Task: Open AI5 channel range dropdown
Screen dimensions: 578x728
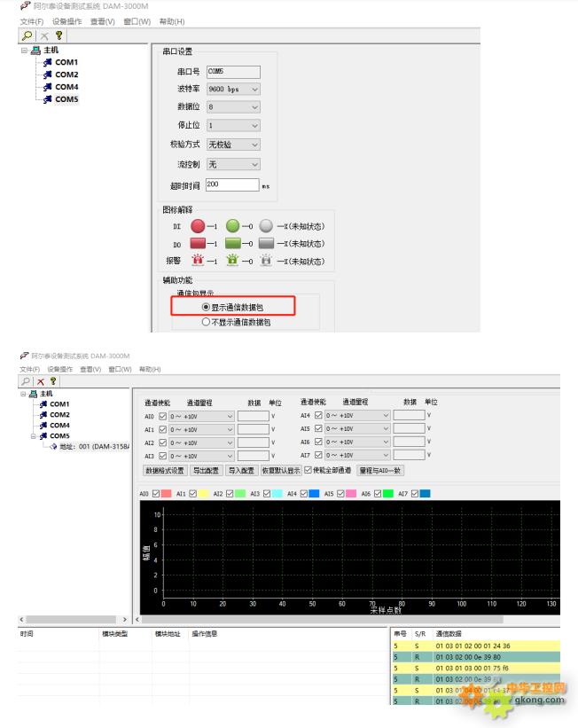Action: click(356, 428)
